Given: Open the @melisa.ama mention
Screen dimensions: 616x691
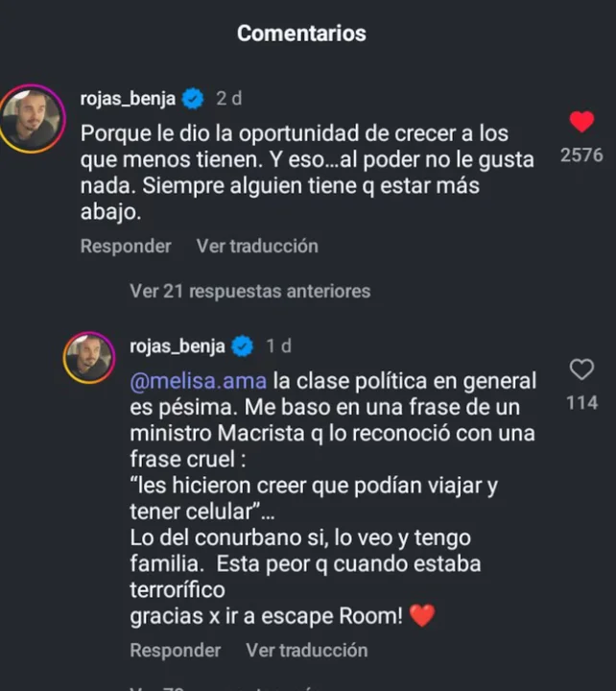Looking at the screenshot, I should point(198,382).
